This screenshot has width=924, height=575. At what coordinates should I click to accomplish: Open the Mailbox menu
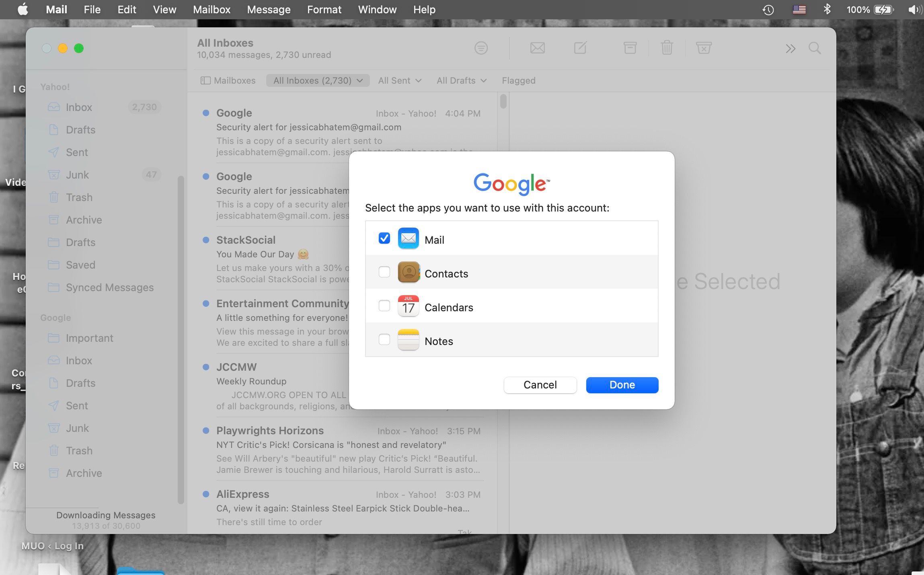[211, 10]
